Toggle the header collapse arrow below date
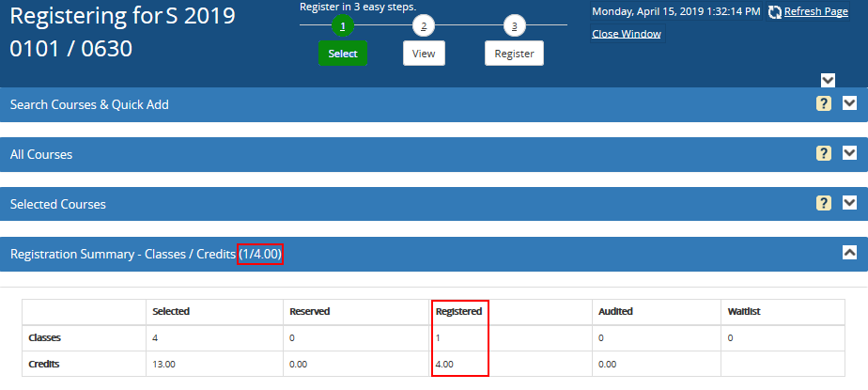The height and width of the screenshot is (390, 868). (828, 81)
